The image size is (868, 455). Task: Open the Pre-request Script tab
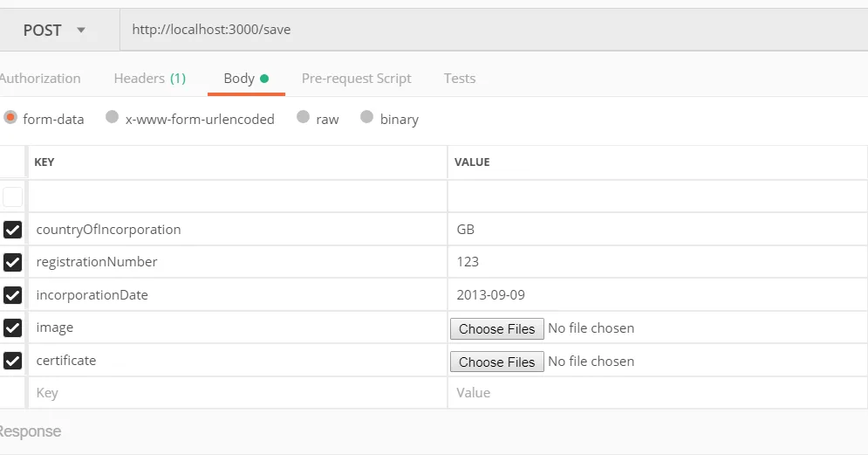[x=356, y=79]
